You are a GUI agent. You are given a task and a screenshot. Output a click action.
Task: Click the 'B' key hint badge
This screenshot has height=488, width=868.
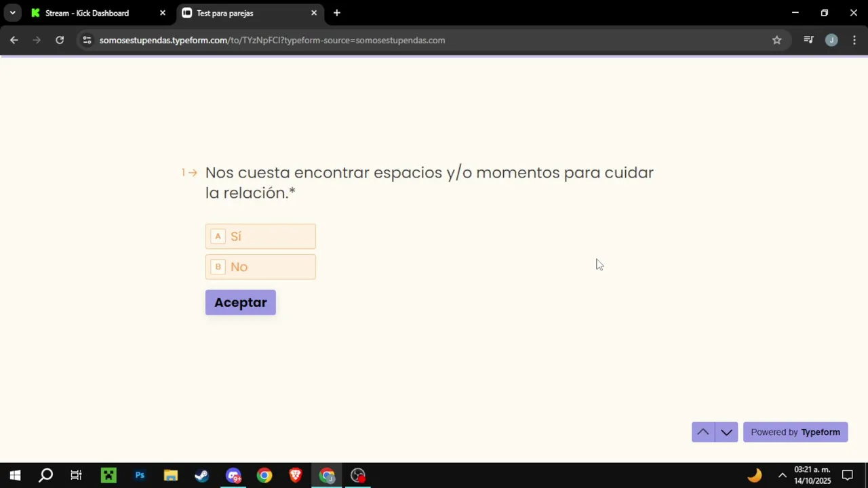pos(218,267)
